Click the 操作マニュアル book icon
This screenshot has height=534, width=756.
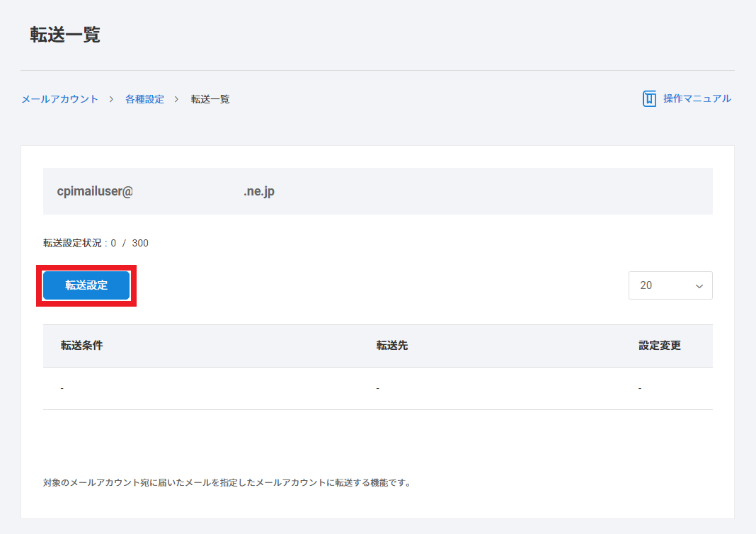click(649, 98)
